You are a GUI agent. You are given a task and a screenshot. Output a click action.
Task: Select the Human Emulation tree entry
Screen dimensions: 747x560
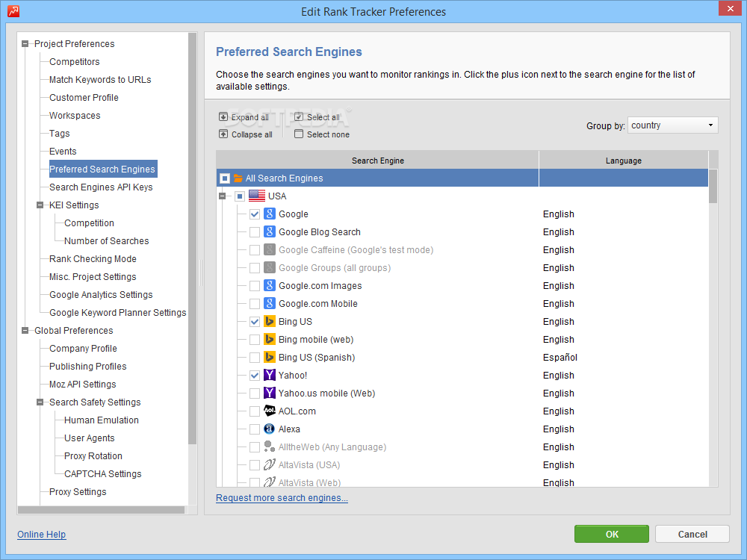coord(102,420)
